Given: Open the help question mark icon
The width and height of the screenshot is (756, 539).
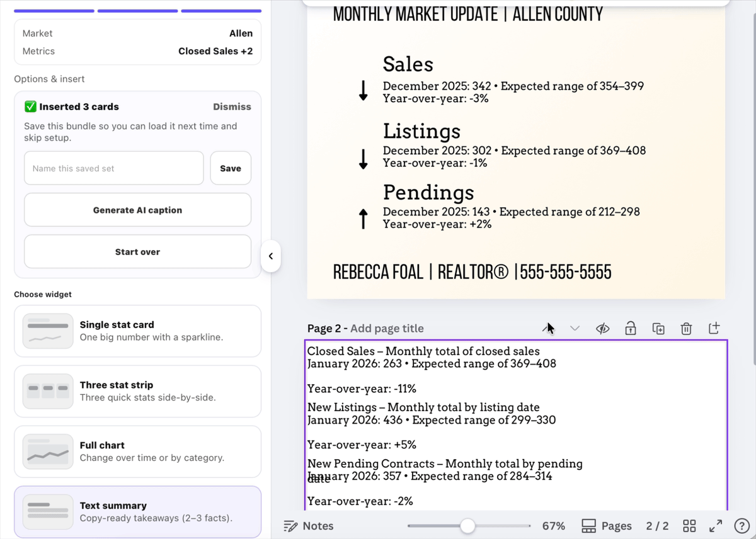Looking at the screenshot, I should click(x=742, y=526).
